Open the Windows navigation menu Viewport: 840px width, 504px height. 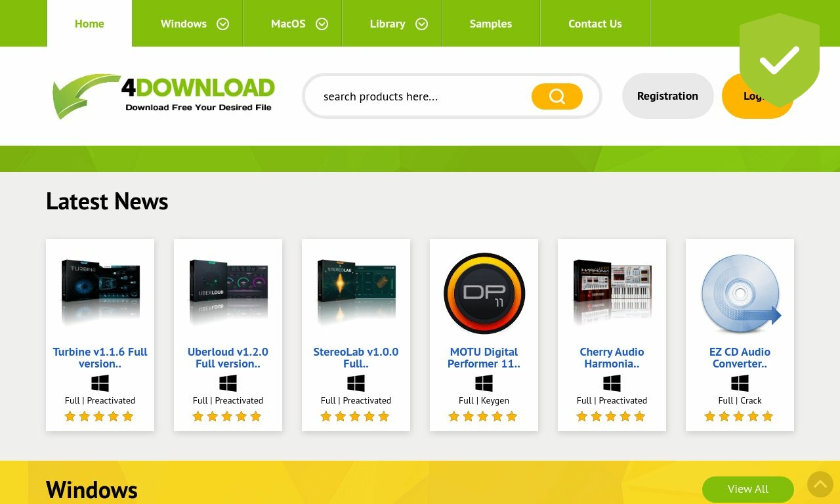[x=188, y=24]
